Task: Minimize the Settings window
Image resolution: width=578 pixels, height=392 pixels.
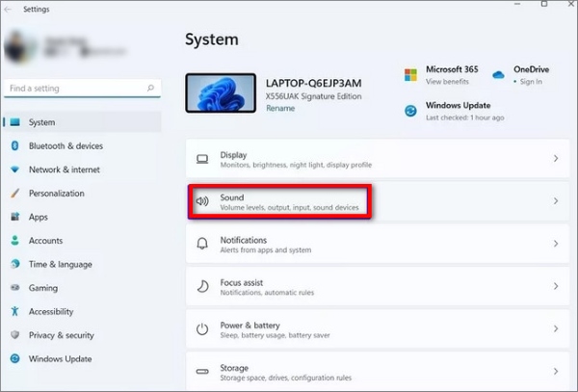Action: pyautogui.click(x=517, y=4)
